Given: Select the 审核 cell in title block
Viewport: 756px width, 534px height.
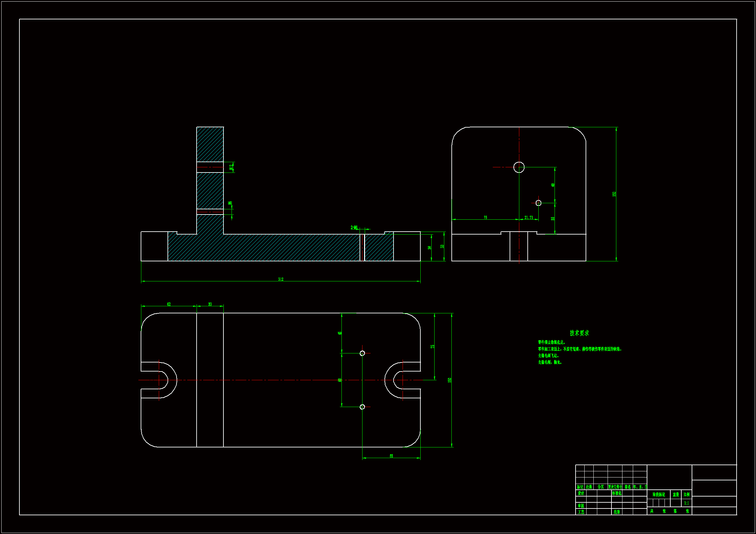Looking at the screenshot, I should coord(581,506).
